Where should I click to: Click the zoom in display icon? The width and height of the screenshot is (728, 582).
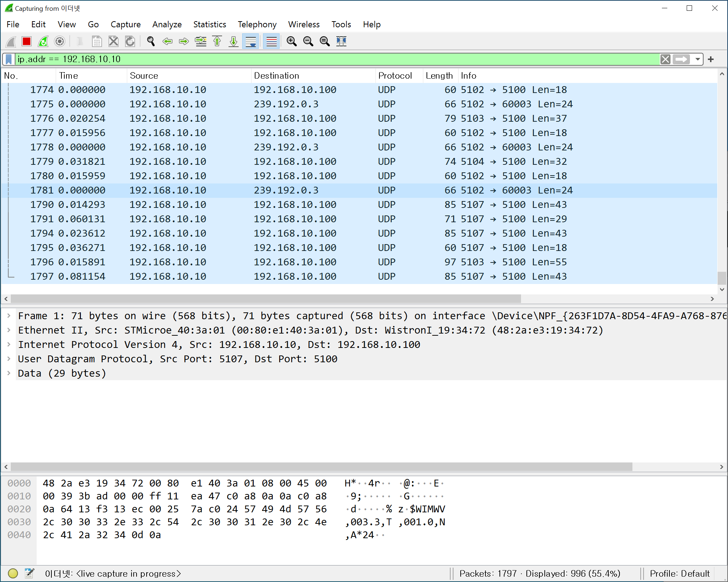coord(293,40)
